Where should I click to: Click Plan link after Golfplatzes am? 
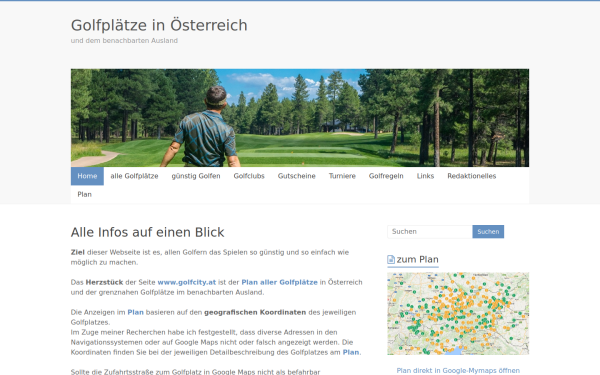[351, 352]
